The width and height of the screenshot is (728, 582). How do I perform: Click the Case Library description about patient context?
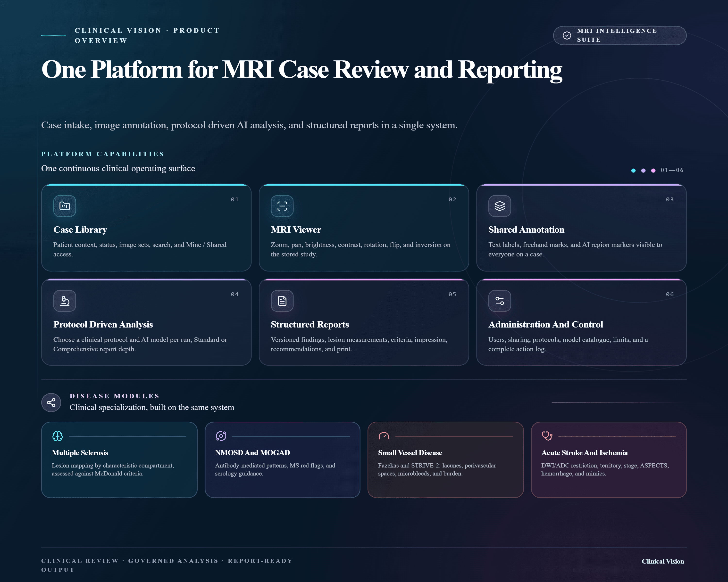point(140,249)
